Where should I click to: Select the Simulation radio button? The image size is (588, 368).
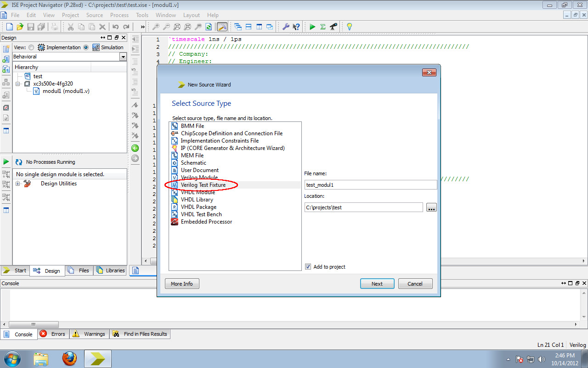coord(86,47)
